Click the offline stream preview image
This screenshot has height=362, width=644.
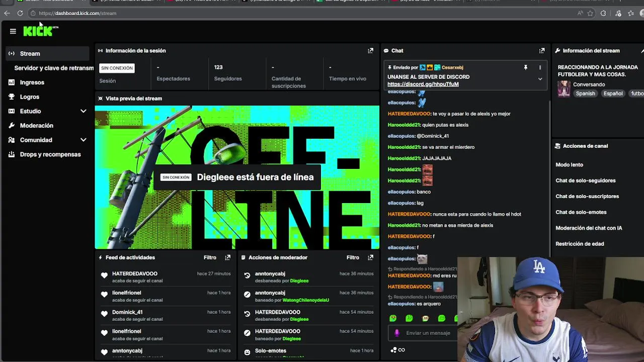[237, 177]
